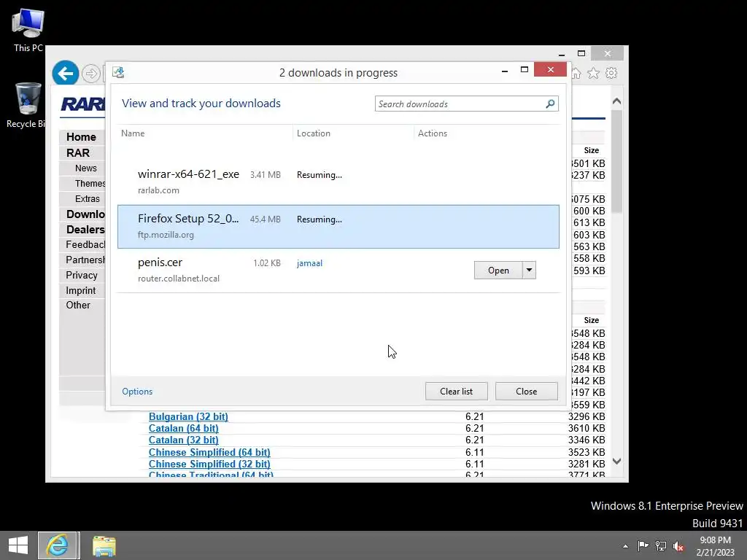Click the search magnifier in Search downloads
Image resolution: width=747 pixels, height=560 pixels.
pos(550,104)
